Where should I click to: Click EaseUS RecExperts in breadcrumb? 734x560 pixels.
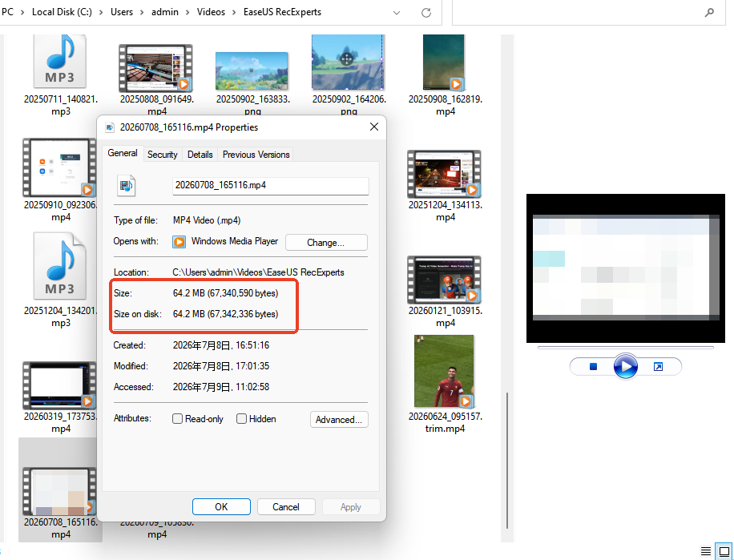(x=282, y=12)
